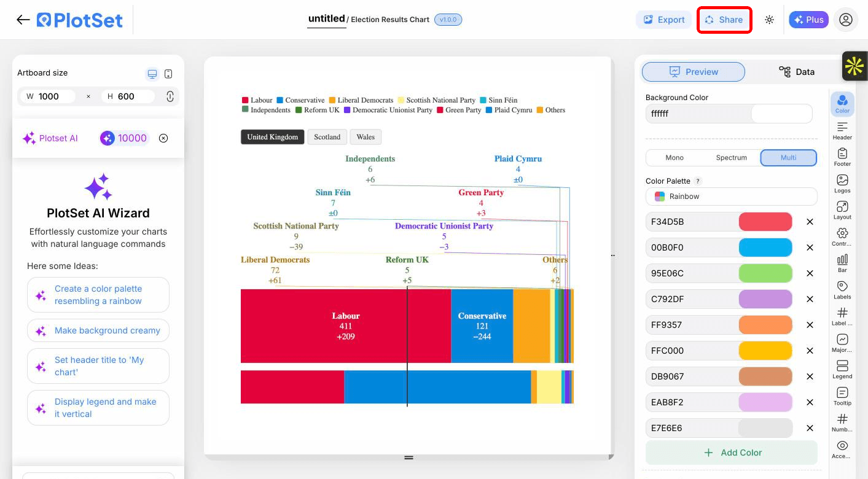Toggle the light/dark theme sun icon
Screen dimensions: 868x479
(769, 20)
